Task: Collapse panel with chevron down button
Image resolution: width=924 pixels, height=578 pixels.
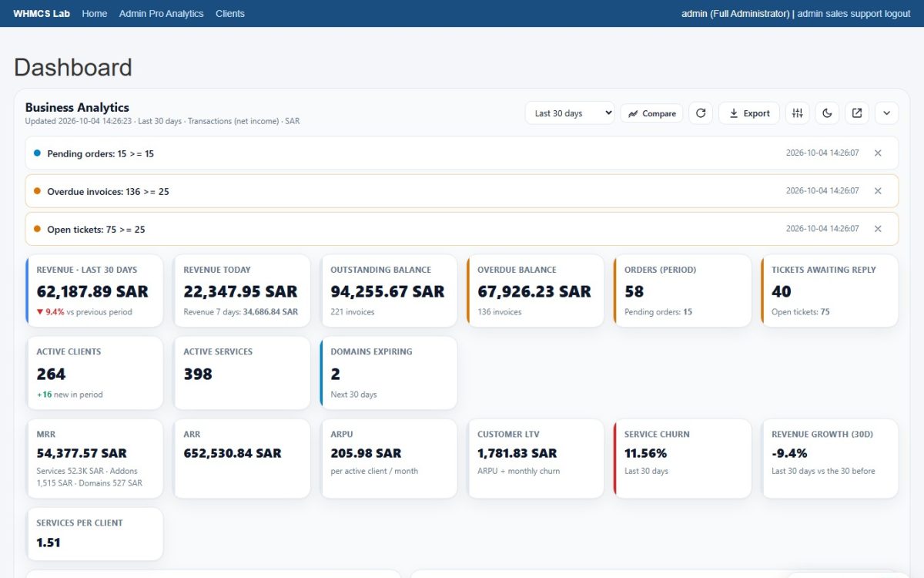Action: pos(886,113)
